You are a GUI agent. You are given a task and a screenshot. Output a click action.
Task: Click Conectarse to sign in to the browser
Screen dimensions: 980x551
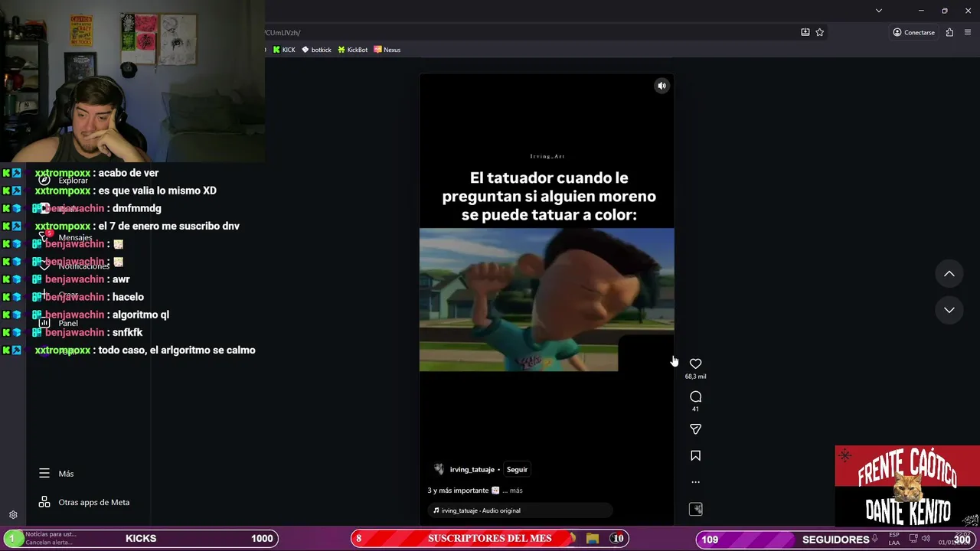coord(913,32)
